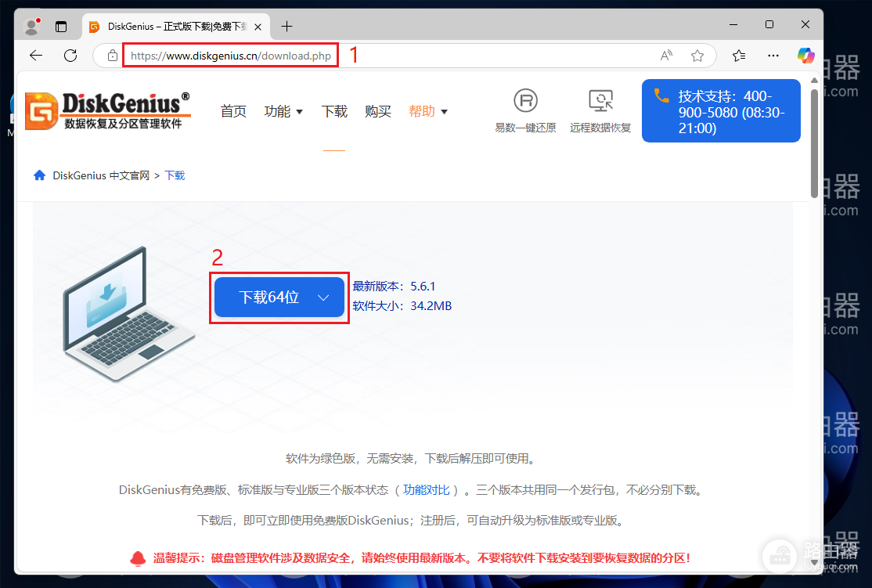Click the 技术支持 phone button
Image resolution: width=872 pixels, height=588 pixels.
(x=721, y=110)
